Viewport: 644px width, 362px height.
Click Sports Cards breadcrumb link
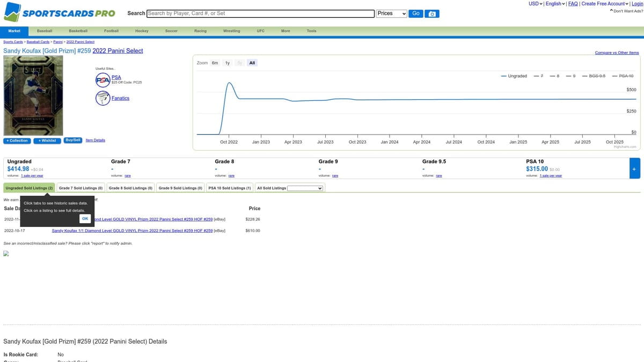pos(13,42)
